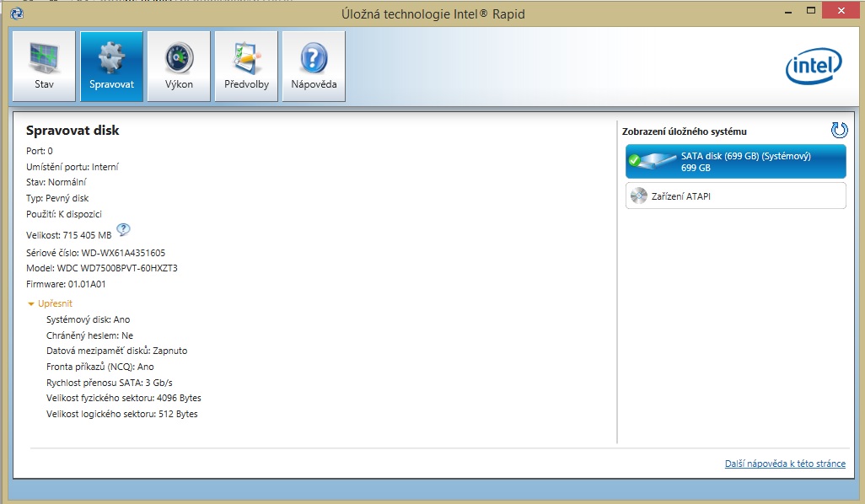
Task: Click Velikost fyzického sektoru: 4096 Bytes text
Action: [x=124, y=398]
